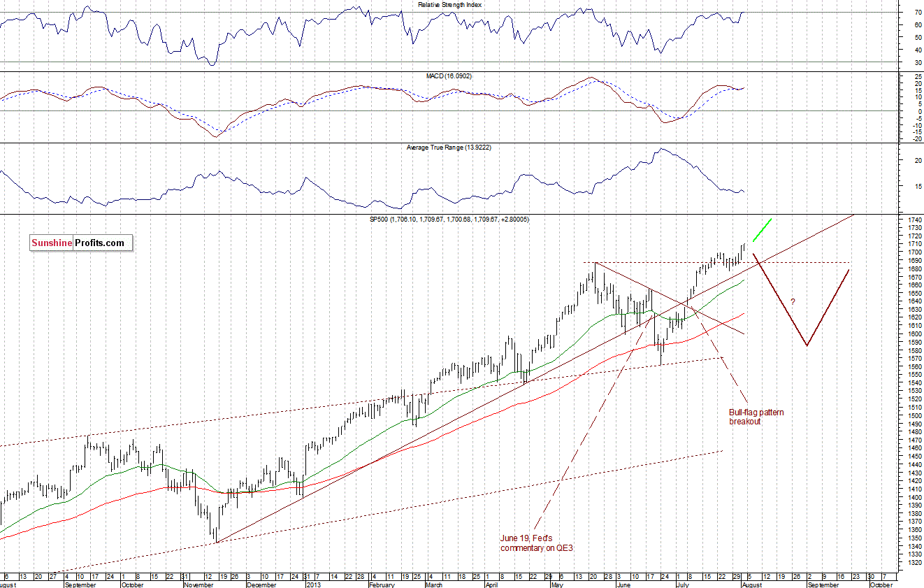This screenshot has height=588, width=924.
Task: Click the 1350 level on price axis
Action: (914, 538)
